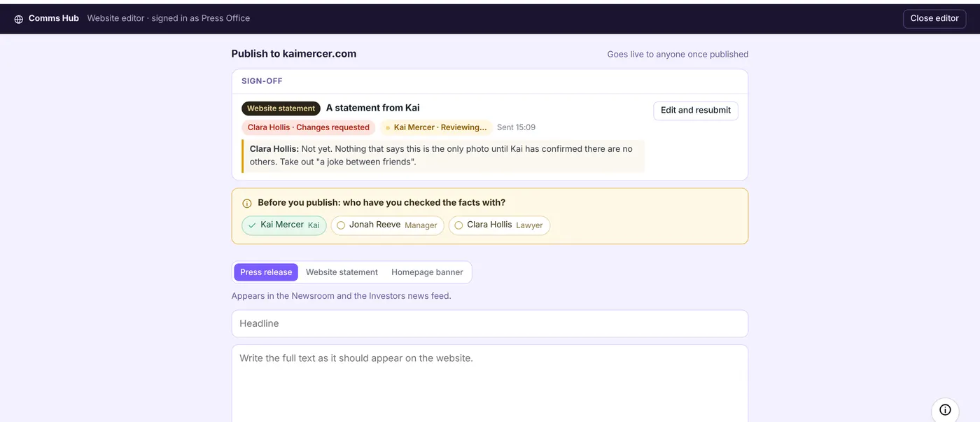980x422 pixels.
Task: Click the yellow dot in the Kai Mercer Reviewing badge
Action: point(388,128)
